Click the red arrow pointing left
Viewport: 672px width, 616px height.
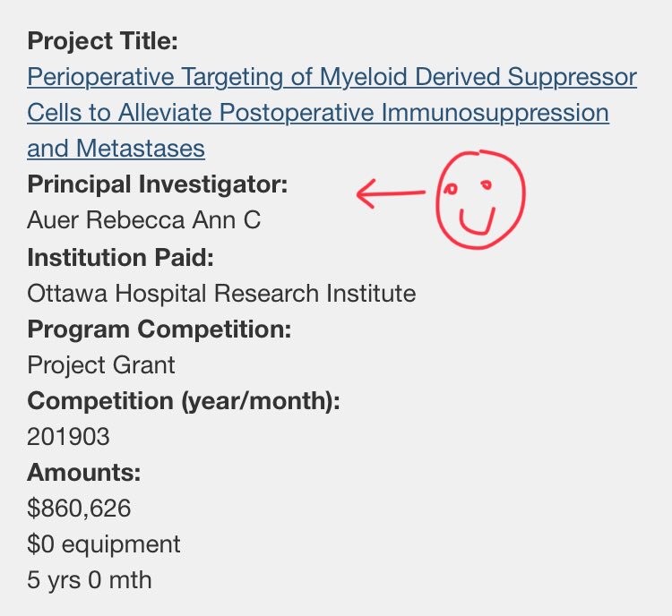pos(391,193)
